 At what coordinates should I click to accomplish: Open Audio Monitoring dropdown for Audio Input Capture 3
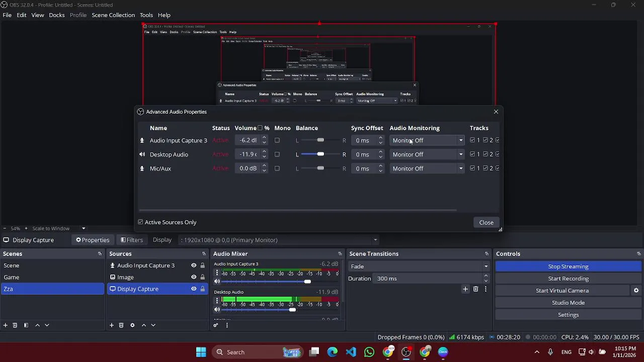coord(427,140)
